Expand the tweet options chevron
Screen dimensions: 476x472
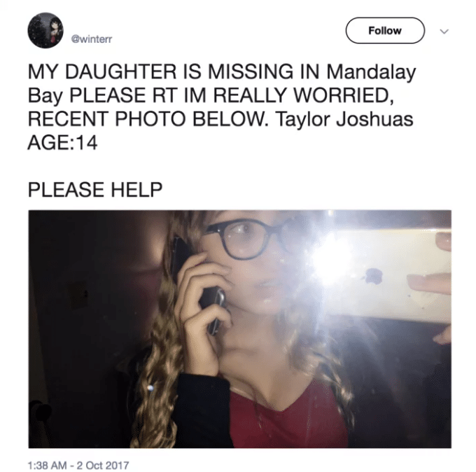point(444,32)
